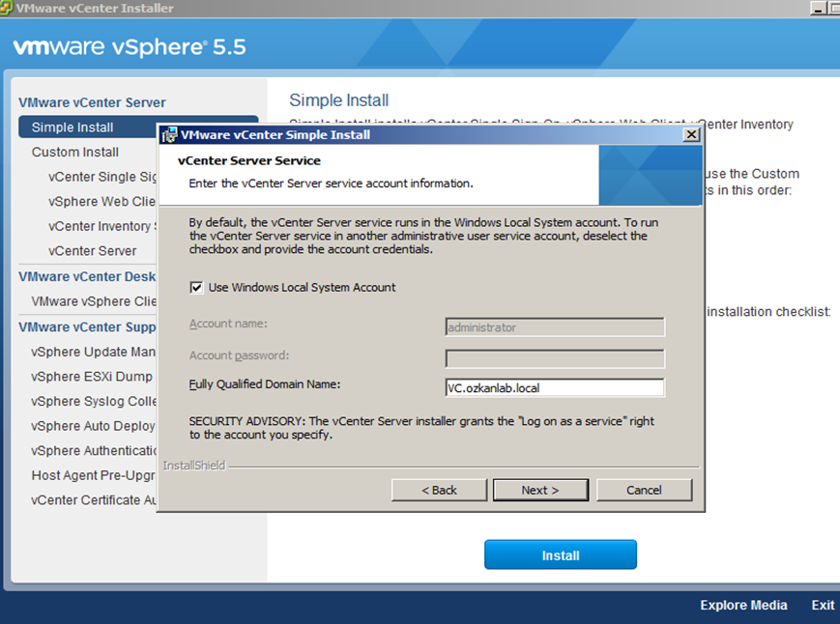840x624 pixels.
Task: Choose vCenter Server sidebar entry
Action: [x=92, y=251]
